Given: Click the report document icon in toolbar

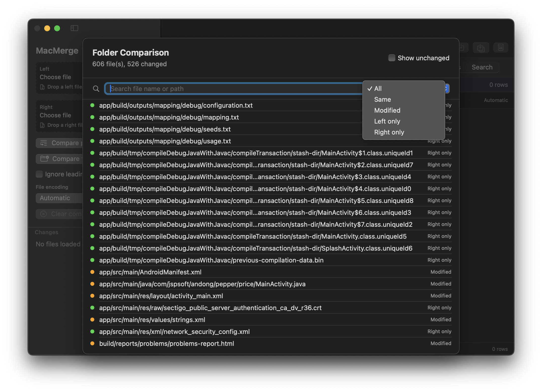Looking at the screenshot, I should (x=501, y=48).
